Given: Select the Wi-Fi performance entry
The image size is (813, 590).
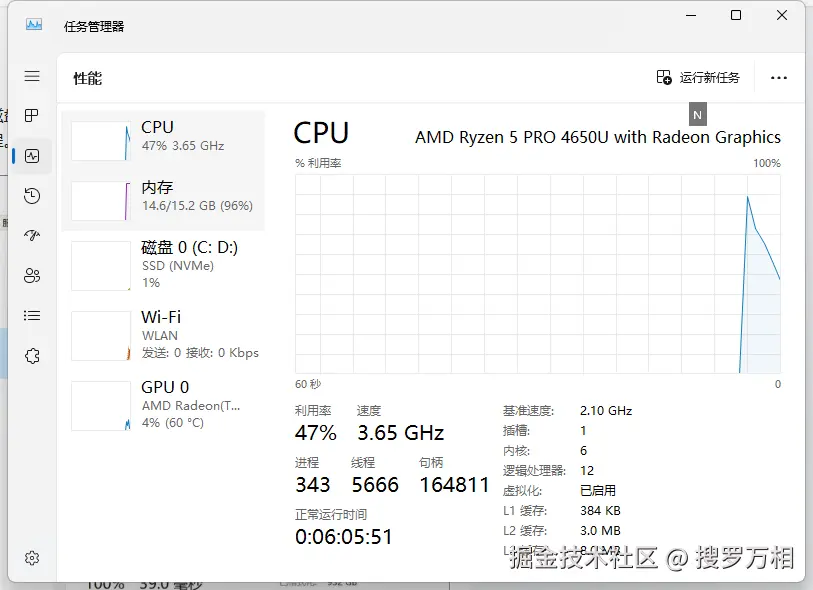Looking at the screenshot, I should pos(163,335).
